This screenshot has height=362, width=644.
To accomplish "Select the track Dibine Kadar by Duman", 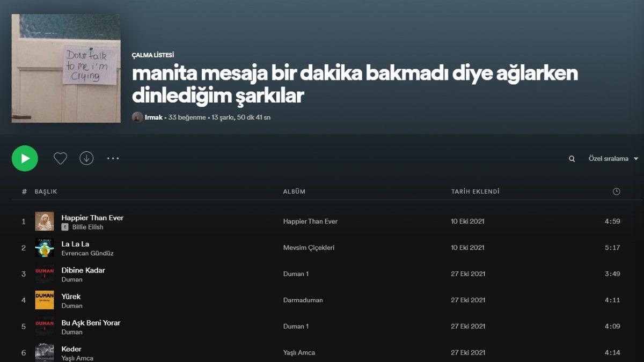I will point(83,270).
